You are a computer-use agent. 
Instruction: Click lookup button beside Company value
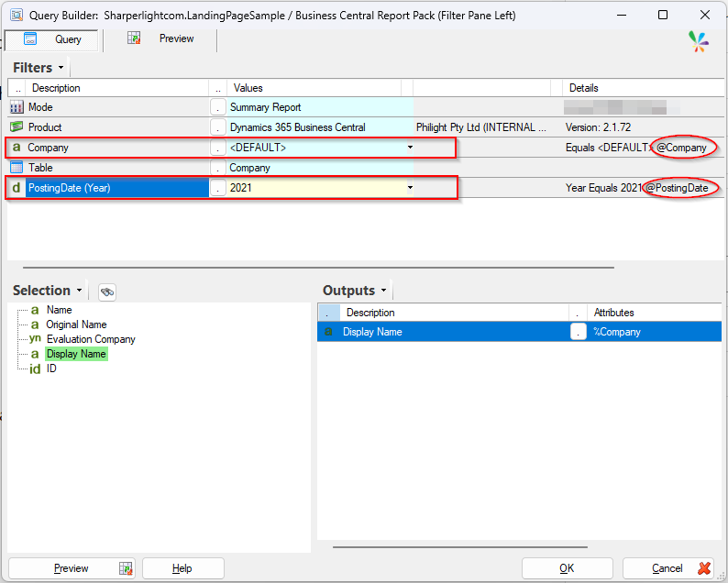217,148
